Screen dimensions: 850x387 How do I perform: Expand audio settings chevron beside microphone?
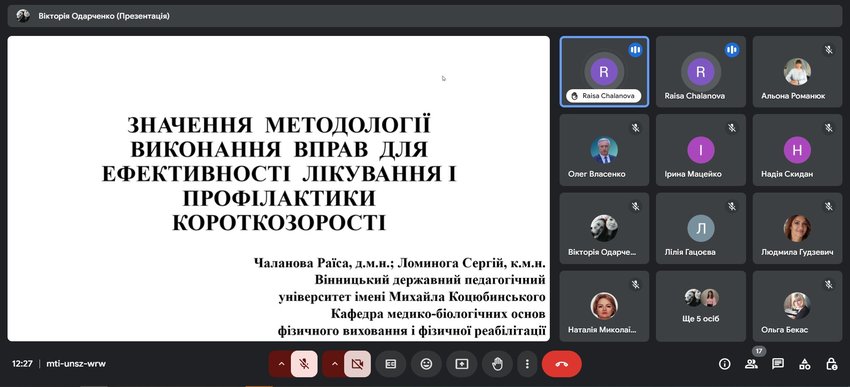pos(280,364)
